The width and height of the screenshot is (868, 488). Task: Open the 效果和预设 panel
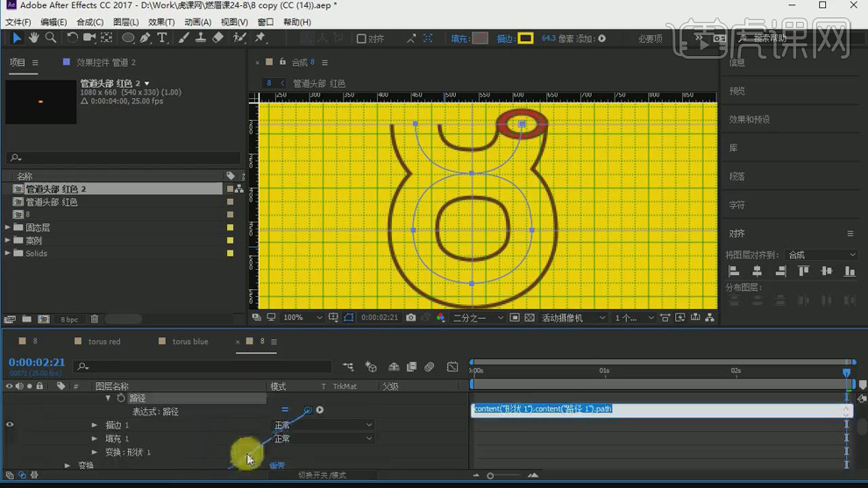coord(750,119)
